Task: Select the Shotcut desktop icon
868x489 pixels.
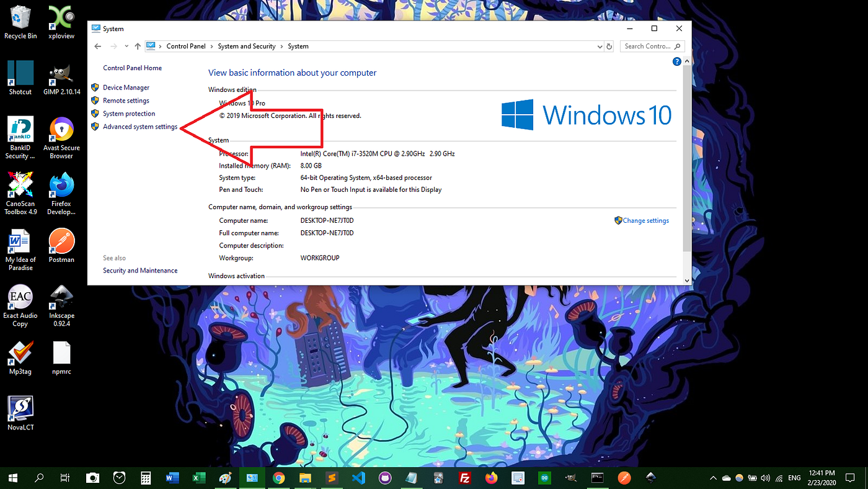Action: click(x=20, y=78)
